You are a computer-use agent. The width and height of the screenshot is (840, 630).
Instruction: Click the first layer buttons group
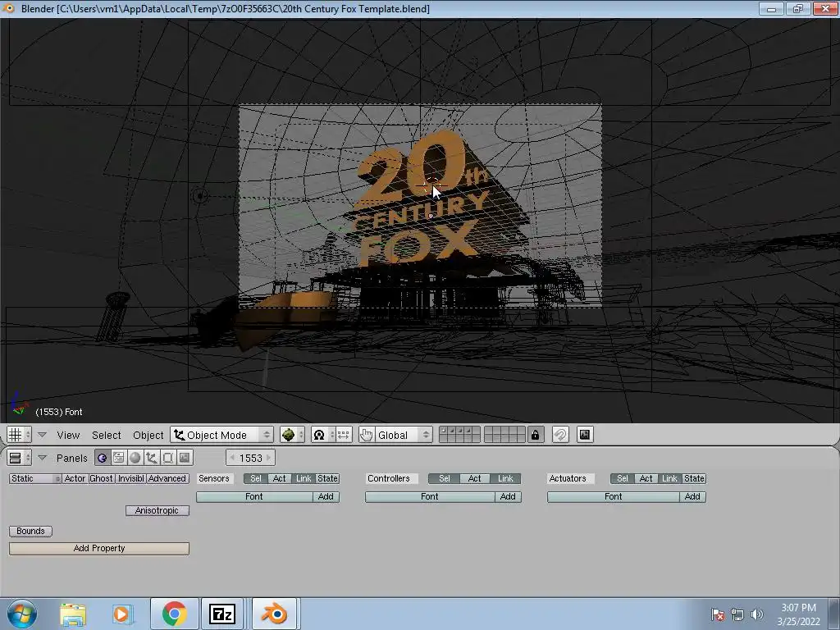point(459,435)
